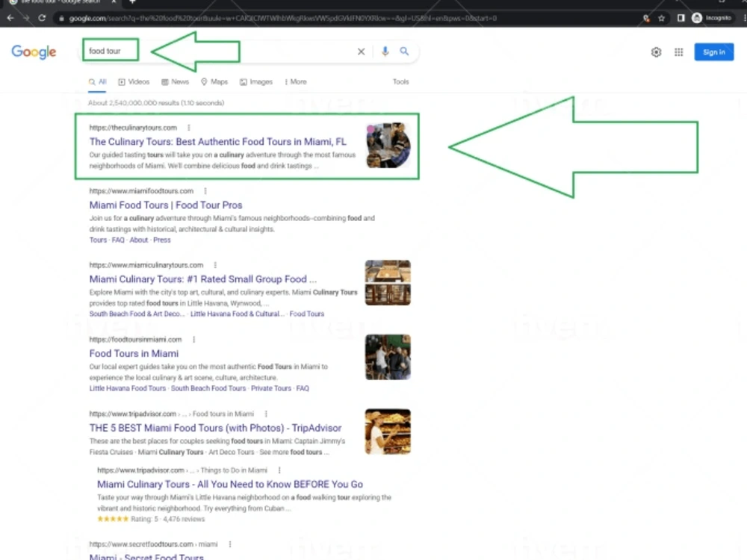Open options dots beside tripadvisor Things to Do in Miami
This screenshot has height=560, width=747.
click(x=279, y=470)
